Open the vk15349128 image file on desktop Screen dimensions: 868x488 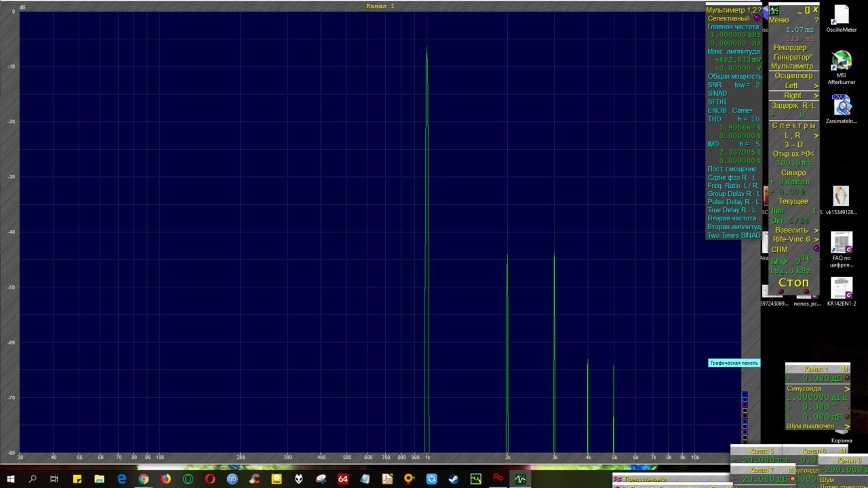tap(841, 200)
